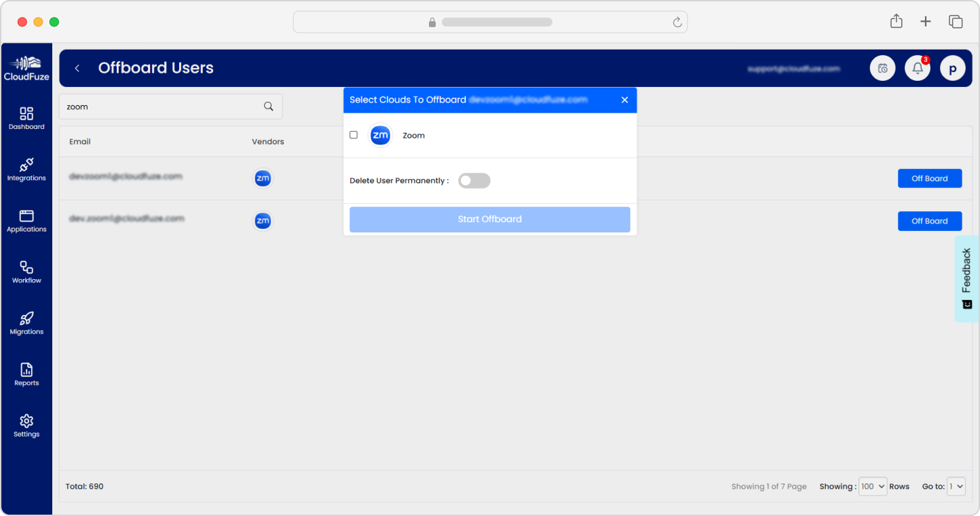Screen dimensions: 980x516
Task: Click the schedule calendar icon
Action: click(x=882, y=68)
